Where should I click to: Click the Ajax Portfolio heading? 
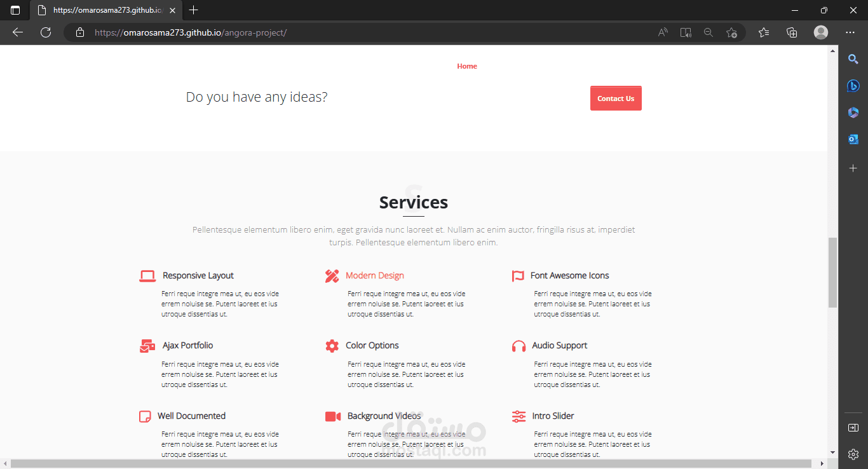click(187, 346)
